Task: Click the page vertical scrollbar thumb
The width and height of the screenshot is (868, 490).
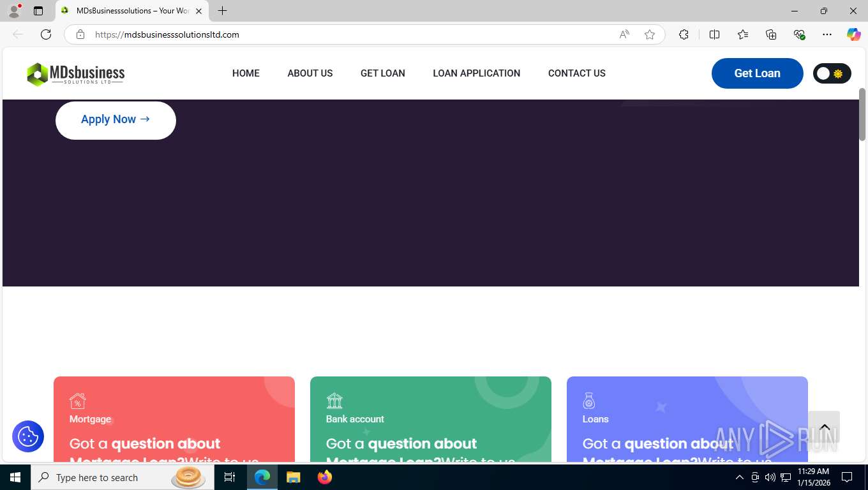Action: 862,114
